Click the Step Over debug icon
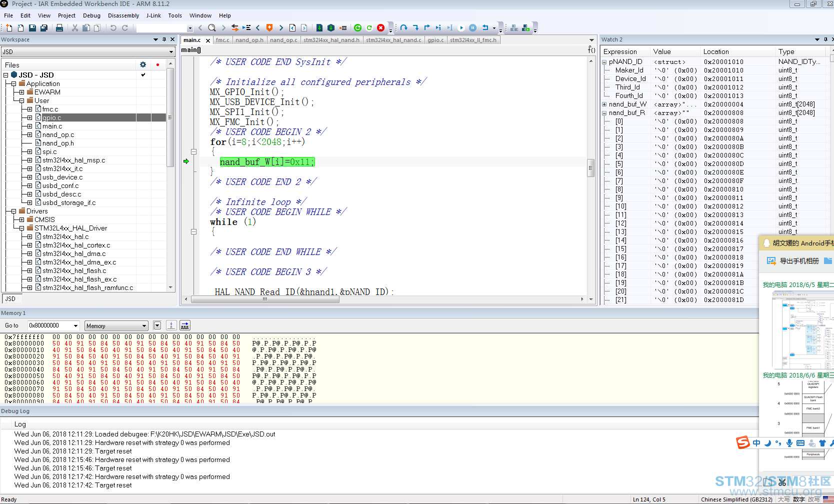Image resolution: width=834 pixels, height=504 pixels. pos(403,28)
